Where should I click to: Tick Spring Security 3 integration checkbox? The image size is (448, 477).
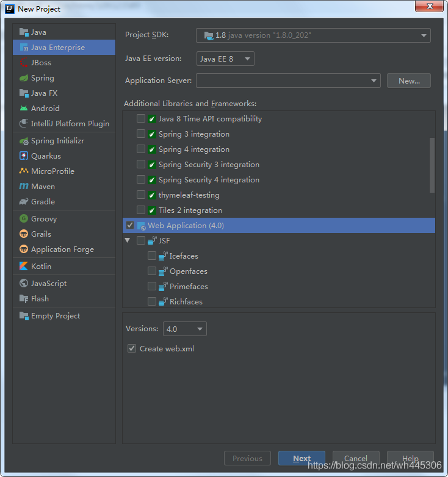pos(141,164)
